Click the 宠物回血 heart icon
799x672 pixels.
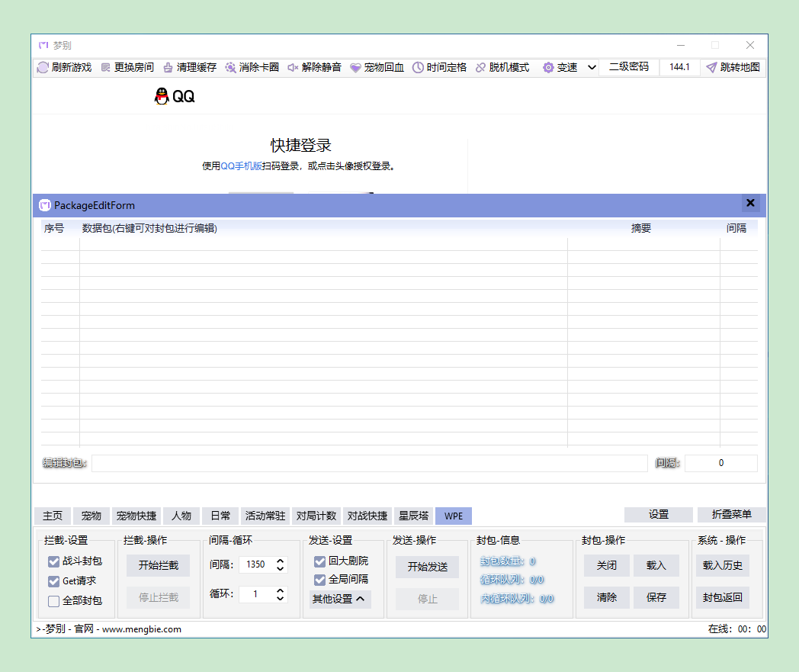point(355,67)
